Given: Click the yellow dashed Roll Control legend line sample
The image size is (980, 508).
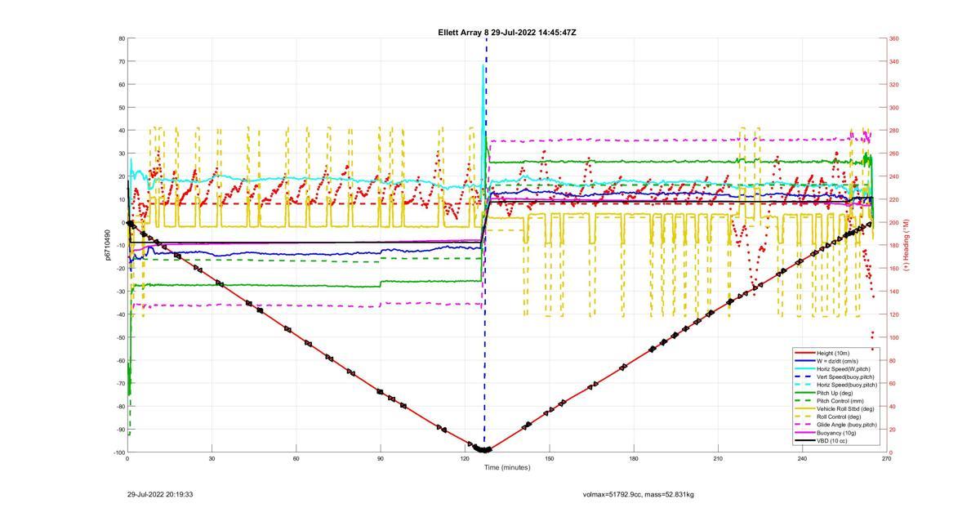Looking at the screenshot, I should 804,417.
